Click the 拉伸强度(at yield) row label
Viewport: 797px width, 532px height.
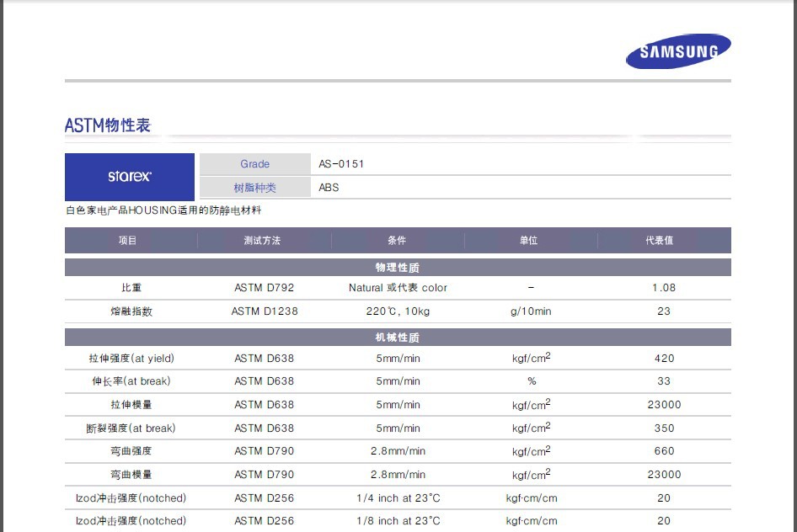131,359
